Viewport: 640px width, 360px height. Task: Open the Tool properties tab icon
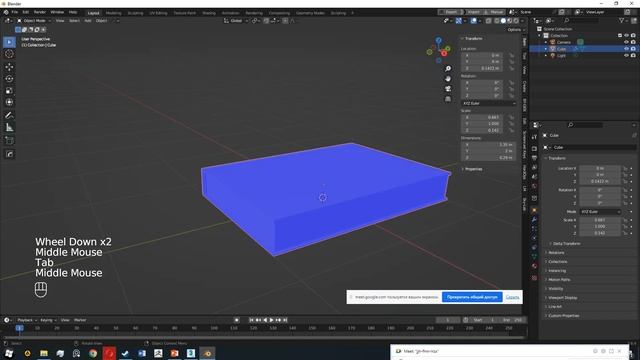[x=534, y=137]
